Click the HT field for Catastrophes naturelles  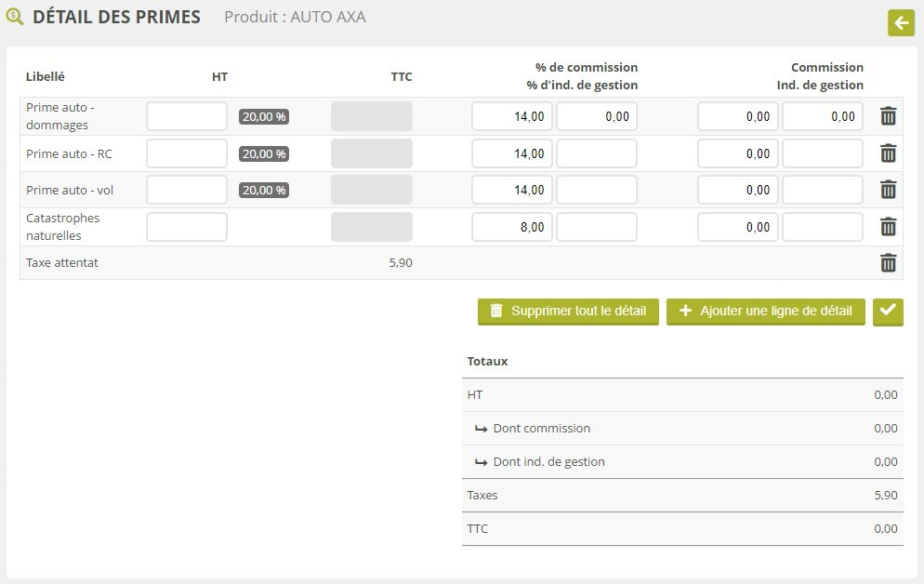(187, 227)
